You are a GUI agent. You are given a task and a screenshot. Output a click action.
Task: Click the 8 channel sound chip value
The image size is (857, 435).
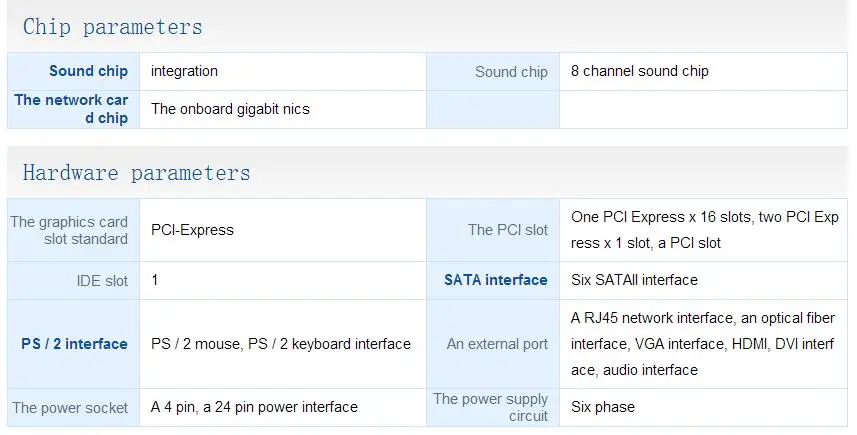(x=639, y=71)
